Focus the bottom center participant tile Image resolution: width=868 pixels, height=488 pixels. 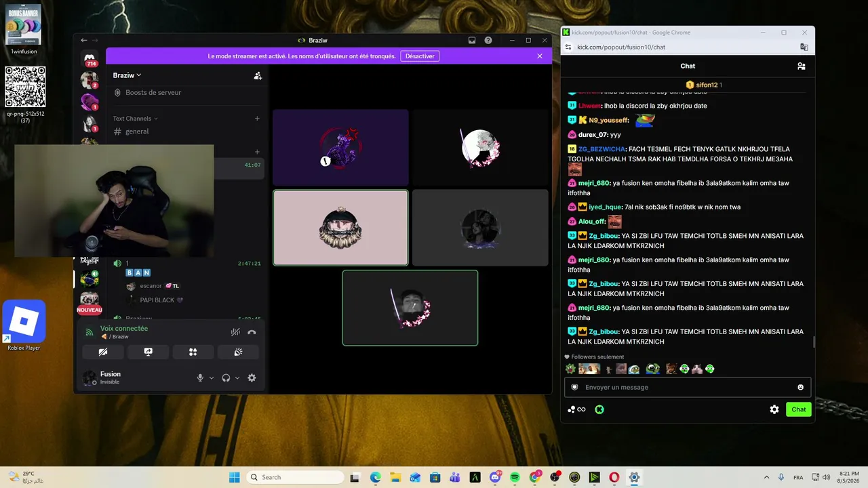tap(410, 308)
